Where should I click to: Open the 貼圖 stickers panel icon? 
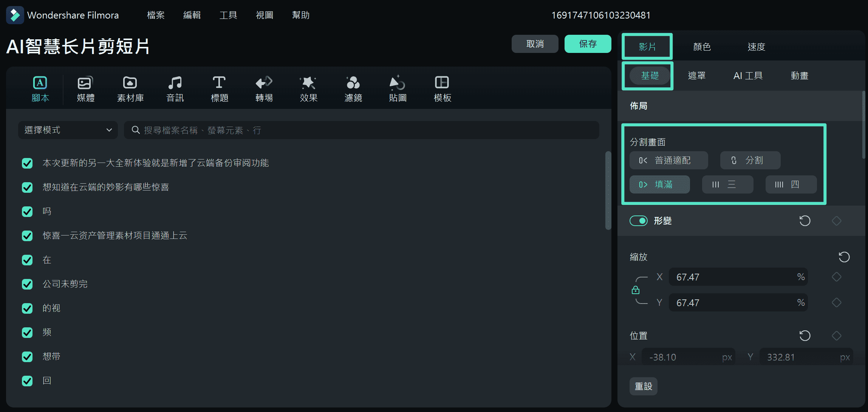pos(398,82)
